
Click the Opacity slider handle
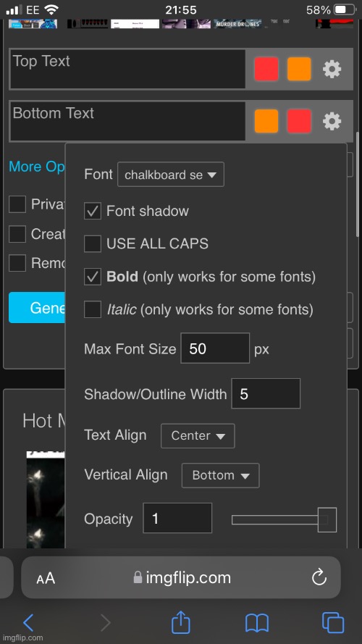pos(327,520)
